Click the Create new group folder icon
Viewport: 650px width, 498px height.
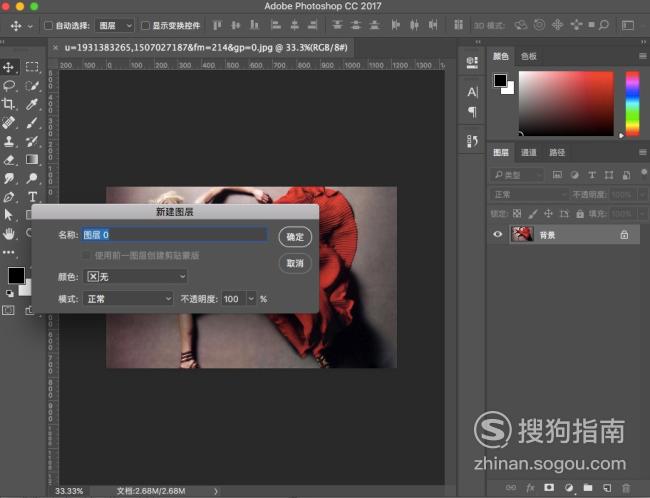point(588,488)
